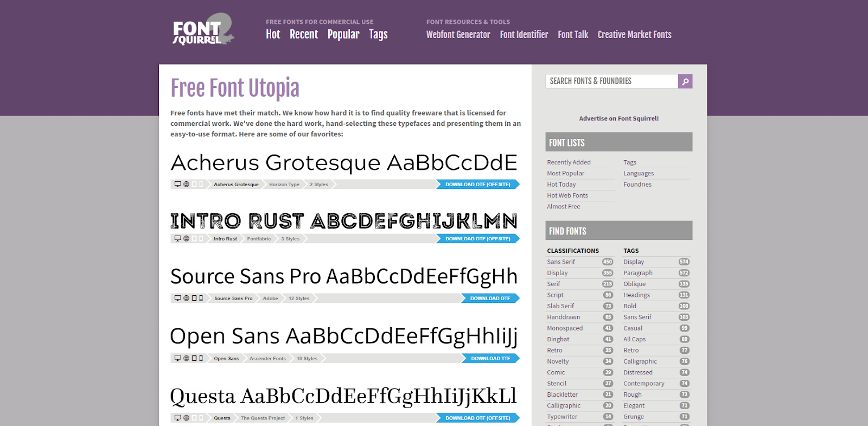Screen dimensions: 868x426
Task: Open the Popular fonts menu
Action: tap(343, 34)
